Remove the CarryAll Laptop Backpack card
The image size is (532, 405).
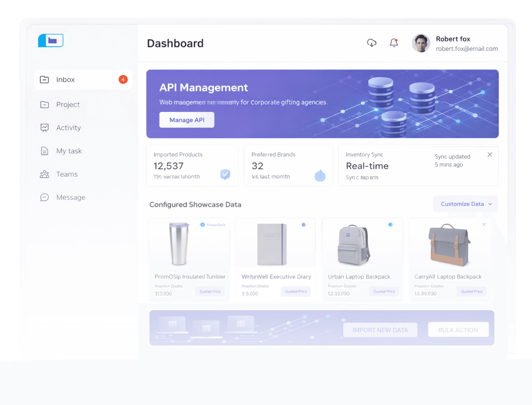tap(484, 225)
